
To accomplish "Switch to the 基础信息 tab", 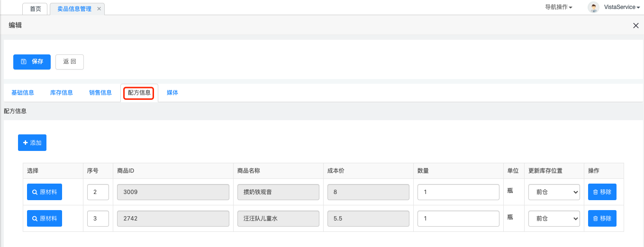I will coord(23,93).
